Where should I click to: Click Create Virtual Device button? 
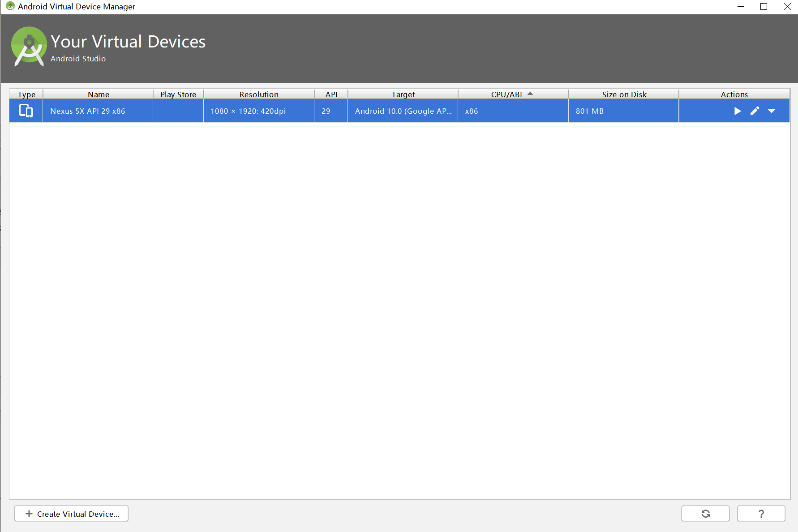tap(72, 514)
